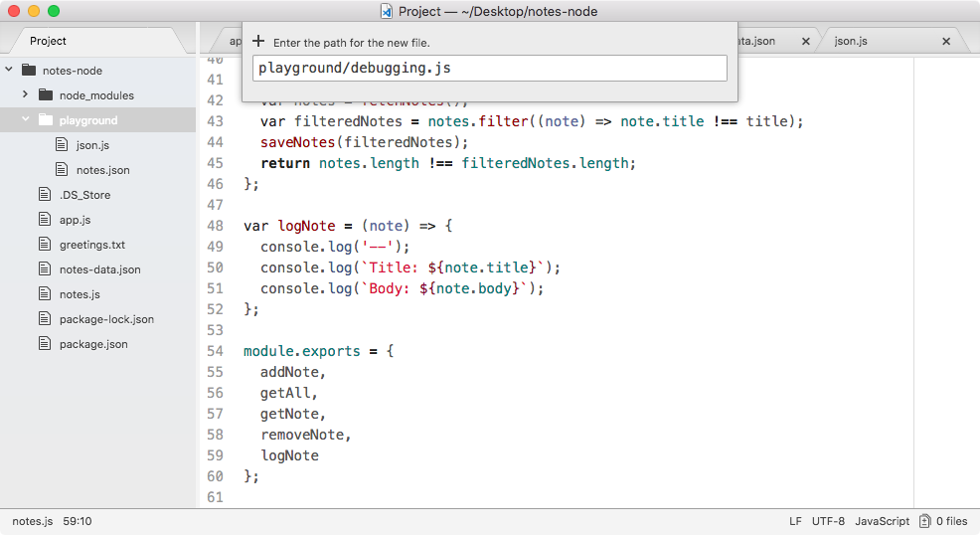Viewport: 980px width, 535px height.
Task: Click the LF line ending selector
Action: (795, 521)
